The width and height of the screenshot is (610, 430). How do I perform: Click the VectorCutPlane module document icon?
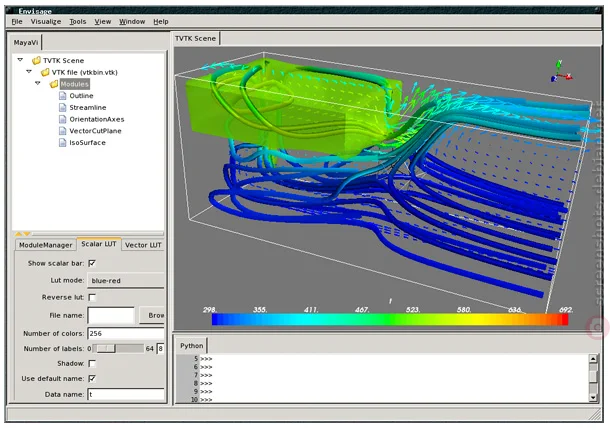(63, 131)
